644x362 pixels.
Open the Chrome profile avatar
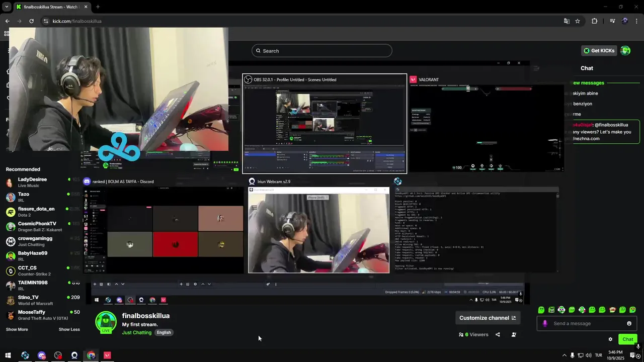click(625, 21)
